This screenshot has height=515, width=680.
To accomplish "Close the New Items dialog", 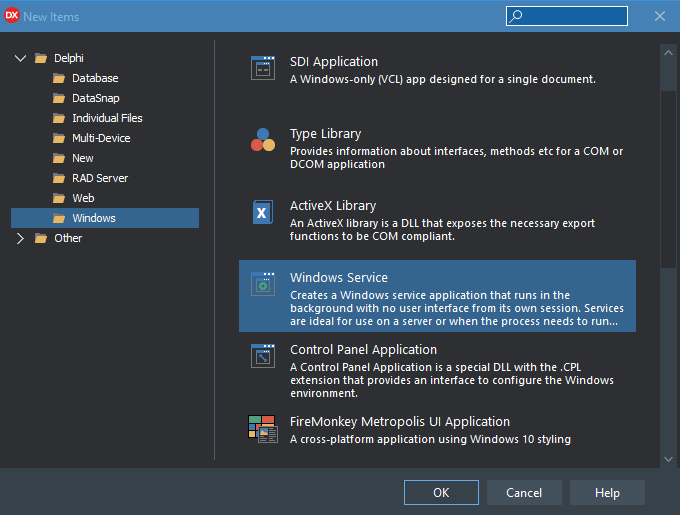I will [x=660, y=16].
